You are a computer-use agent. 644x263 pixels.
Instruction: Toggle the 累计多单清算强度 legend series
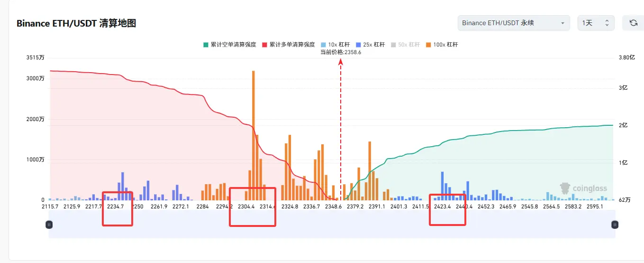[x=289, y=45]
